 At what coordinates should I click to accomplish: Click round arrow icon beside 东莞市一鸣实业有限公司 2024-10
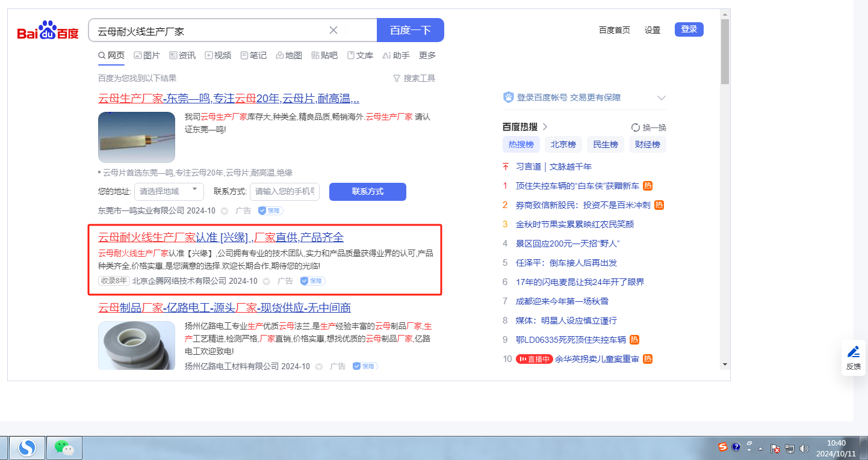pos(225,211)
